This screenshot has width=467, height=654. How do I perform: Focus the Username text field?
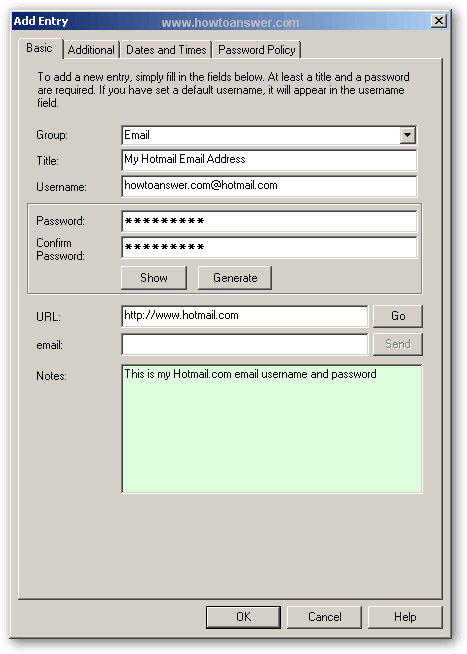tap(269, 186)
